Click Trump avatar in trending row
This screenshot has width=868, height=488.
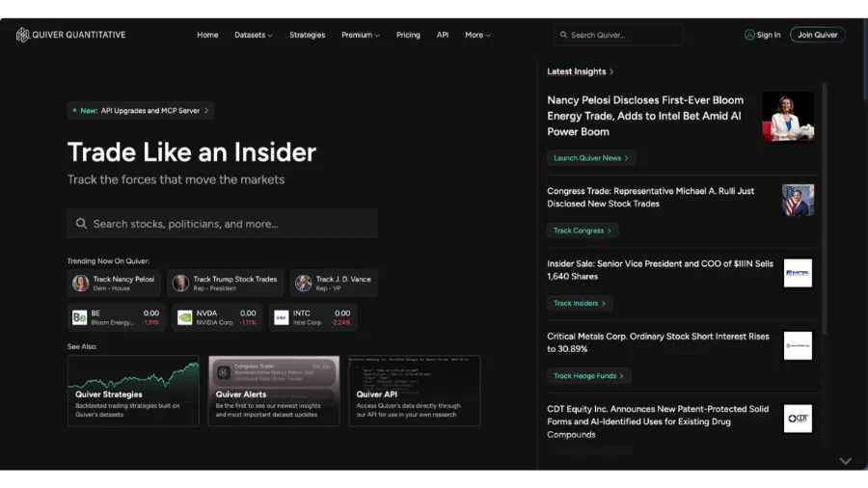180,284
